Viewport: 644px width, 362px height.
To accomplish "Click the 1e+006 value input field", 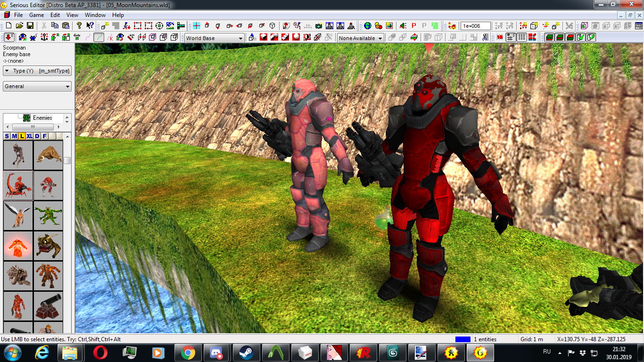I will [x=476, y=26].
